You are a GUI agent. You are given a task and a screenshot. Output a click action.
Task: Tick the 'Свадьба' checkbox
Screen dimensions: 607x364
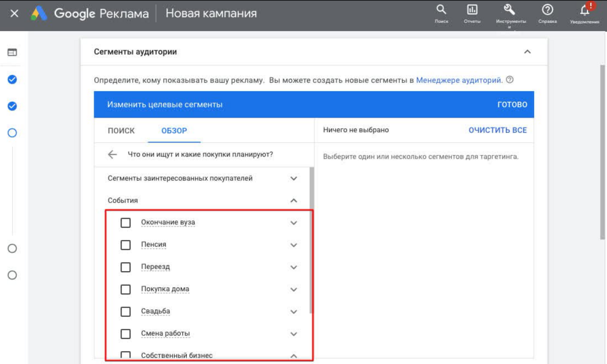click(x=125, y=311)
